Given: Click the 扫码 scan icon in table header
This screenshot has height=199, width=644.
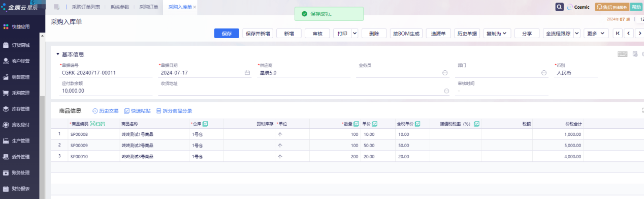Looking at the screenshot, I should pyautogui.click(x=98, y=124).
